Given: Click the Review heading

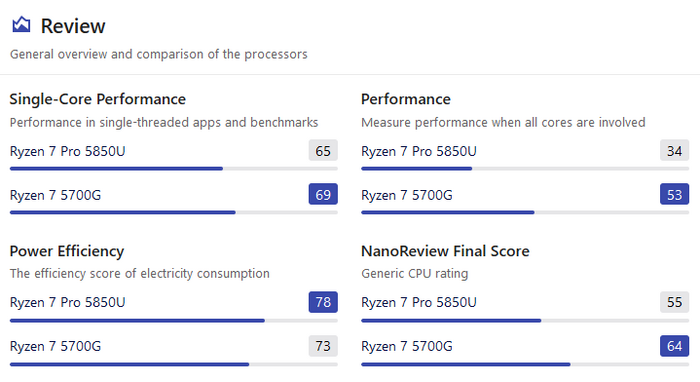Looking at the screenshot, I should coord(73,26).
